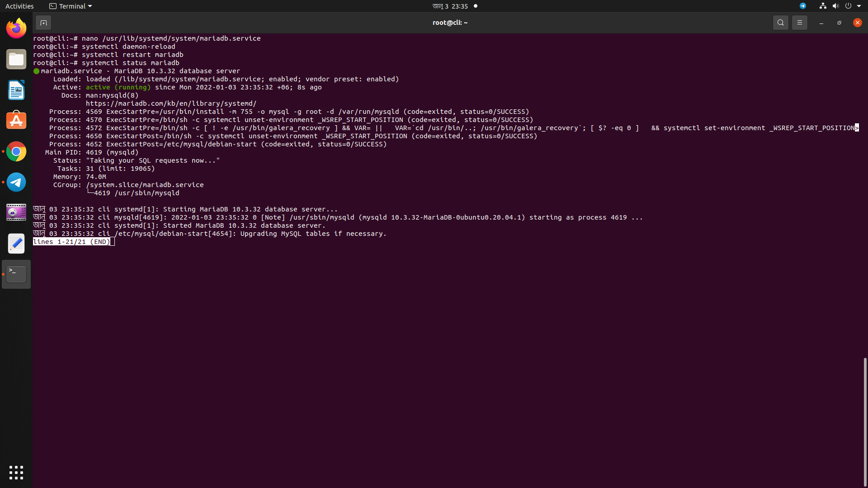Screen dimensions: 868x488
Task: Open the Activities overview
Action: (x=19, y=6)
